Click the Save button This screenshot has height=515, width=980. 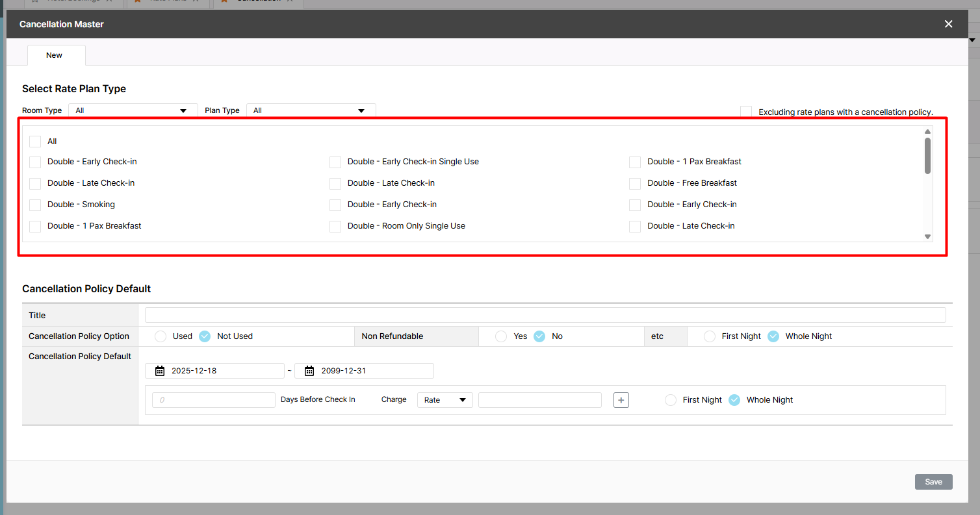coord(933,482)
